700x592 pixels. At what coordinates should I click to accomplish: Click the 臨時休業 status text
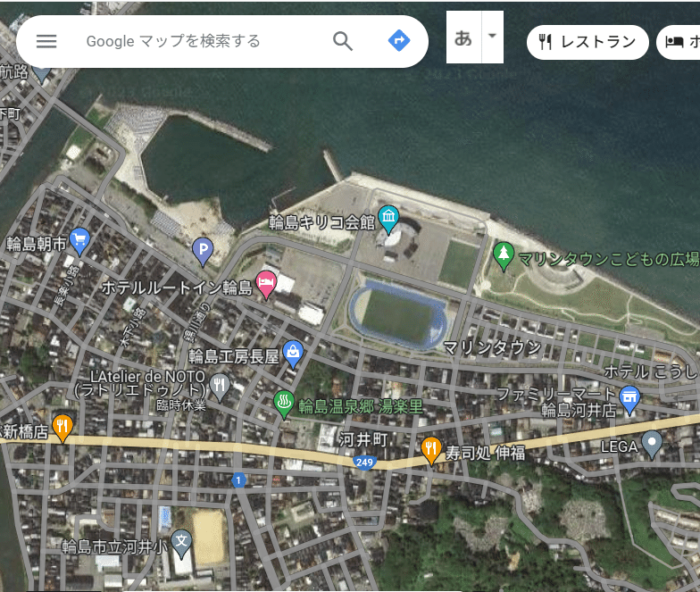[181, 405]
